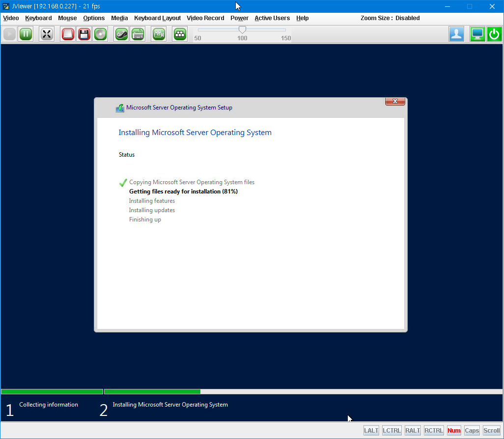Click the JViewer app icon in title bar
The height and width of the screenshot is (439, 504).
pyautogui.click(x=6, y=6)
